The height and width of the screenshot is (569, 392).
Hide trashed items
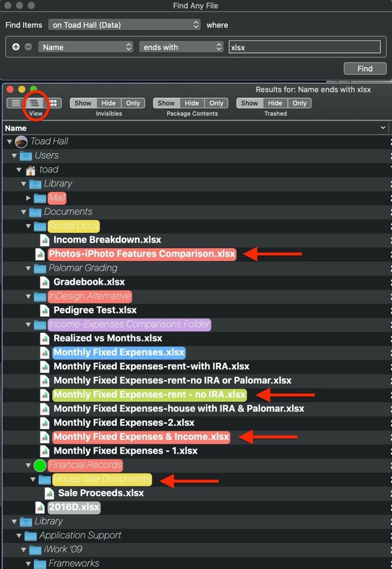pyautogui.click(x=275, y=103)
